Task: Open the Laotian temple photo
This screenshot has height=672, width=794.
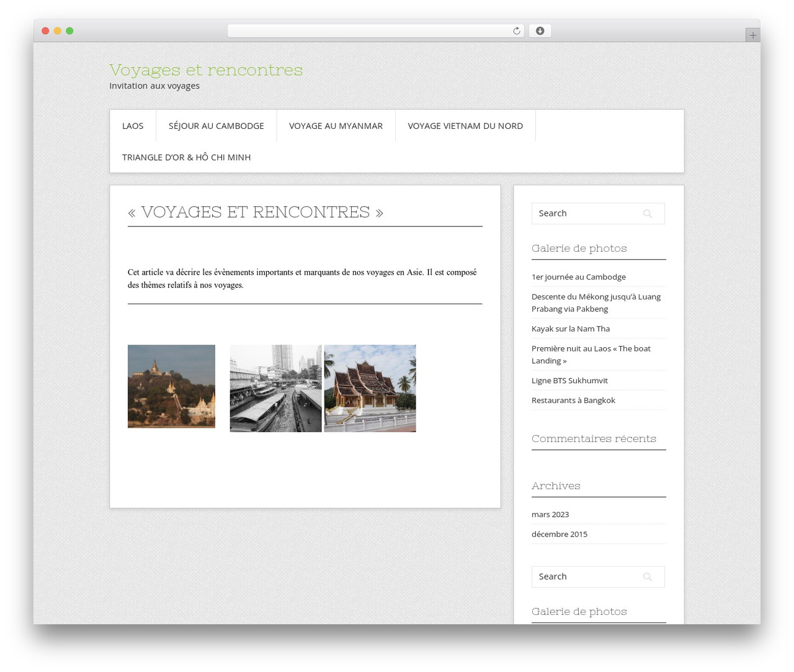Action: (370, 388)
